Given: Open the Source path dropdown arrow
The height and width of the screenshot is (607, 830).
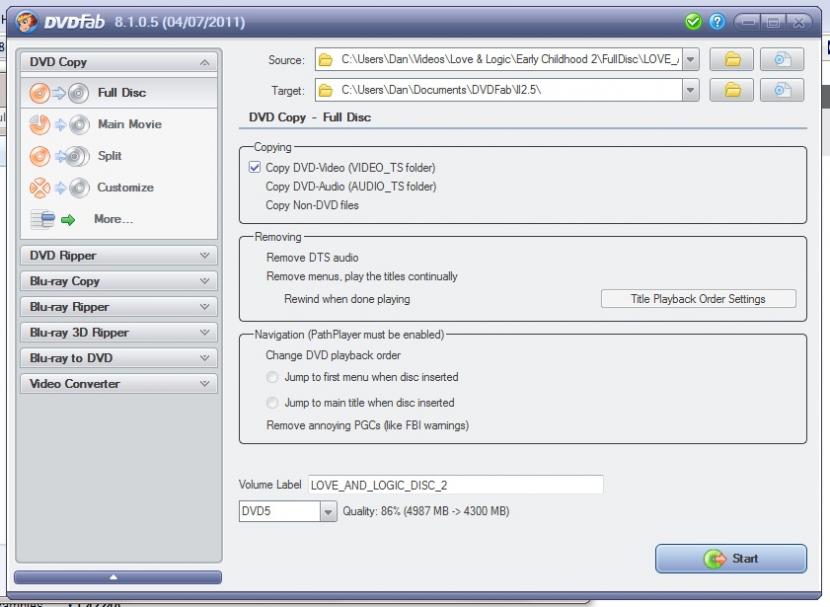Looking at the screenshot, I should tap(690, 59).
